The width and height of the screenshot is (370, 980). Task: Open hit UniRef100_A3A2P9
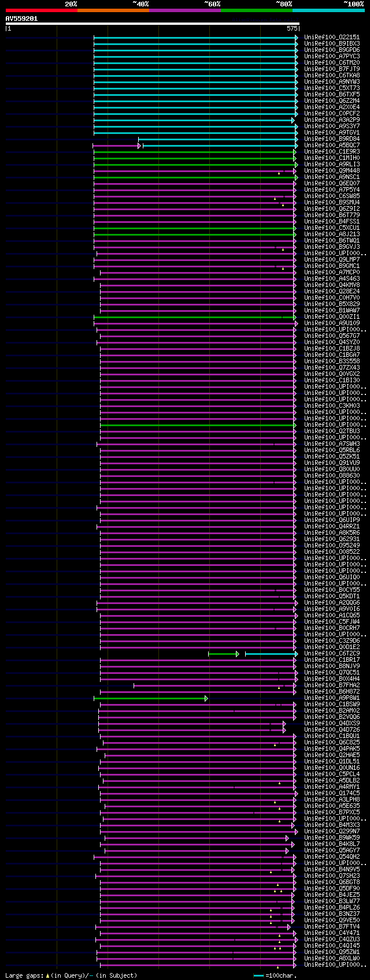tap(332, 120)
